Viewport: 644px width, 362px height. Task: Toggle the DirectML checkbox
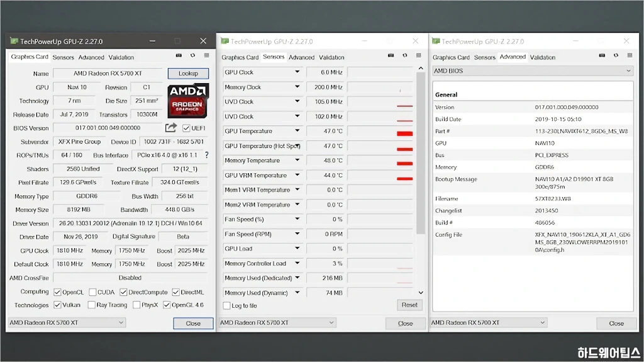click(x=176, y=292)
